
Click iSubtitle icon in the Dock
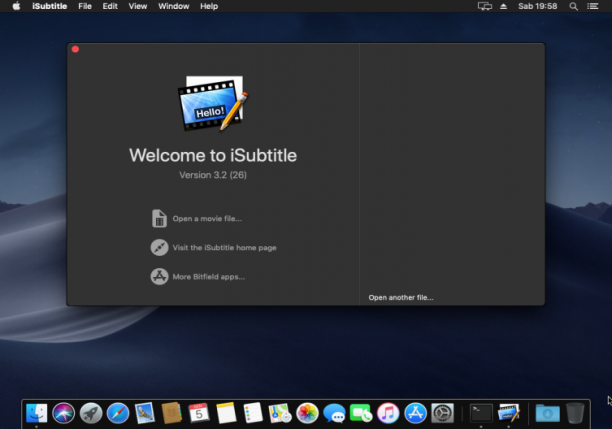coord(508,413)
